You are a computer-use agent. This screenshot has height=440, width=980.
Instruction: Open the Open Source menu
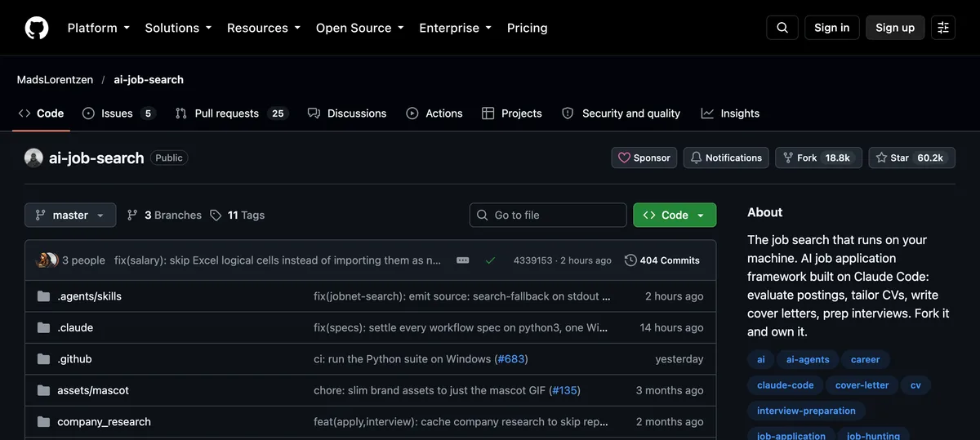pos(359,28)
